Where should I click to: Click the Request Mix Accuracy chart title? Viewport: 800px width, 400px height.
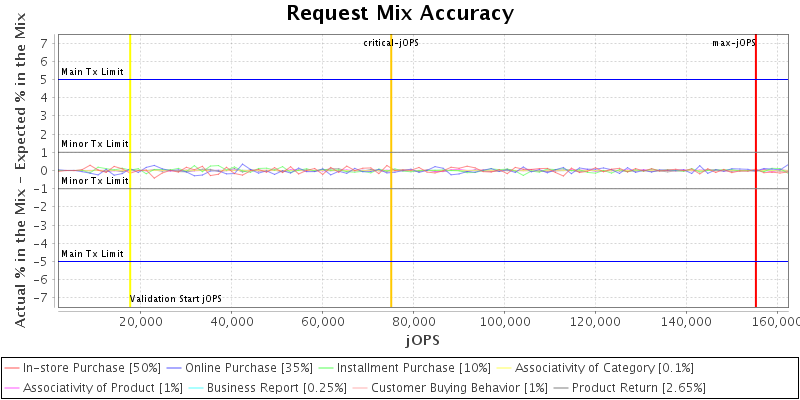coord(400,13)
